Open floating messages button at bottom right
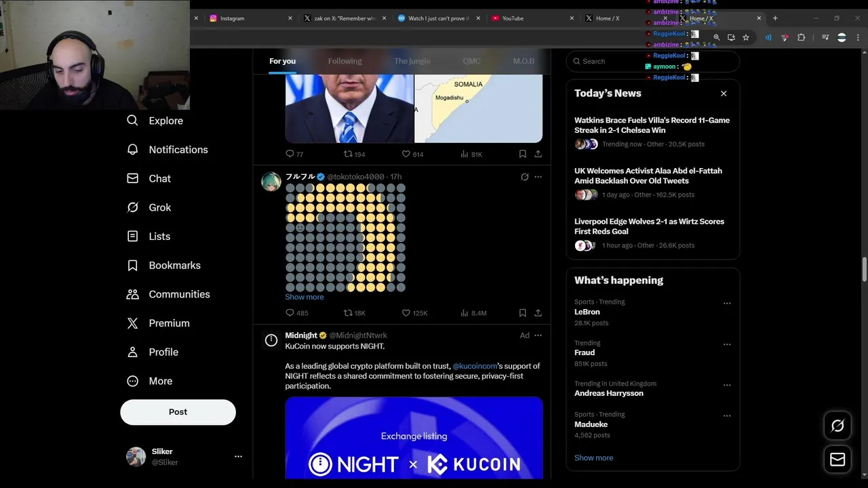This screenshot has height=488, width=868. (x=837, y=460)
